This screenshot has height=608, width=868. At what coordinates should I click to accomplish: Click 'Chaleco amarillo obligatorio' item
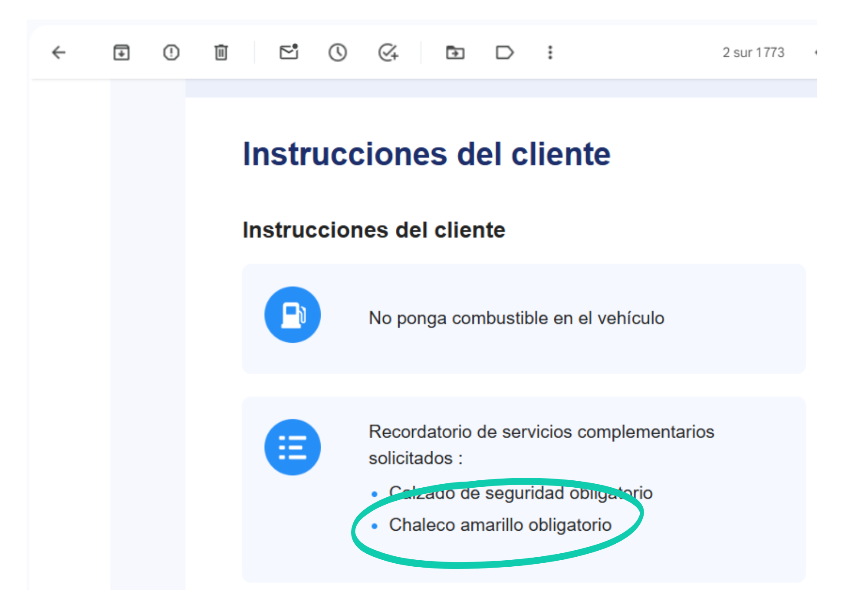tap(500, 525)
